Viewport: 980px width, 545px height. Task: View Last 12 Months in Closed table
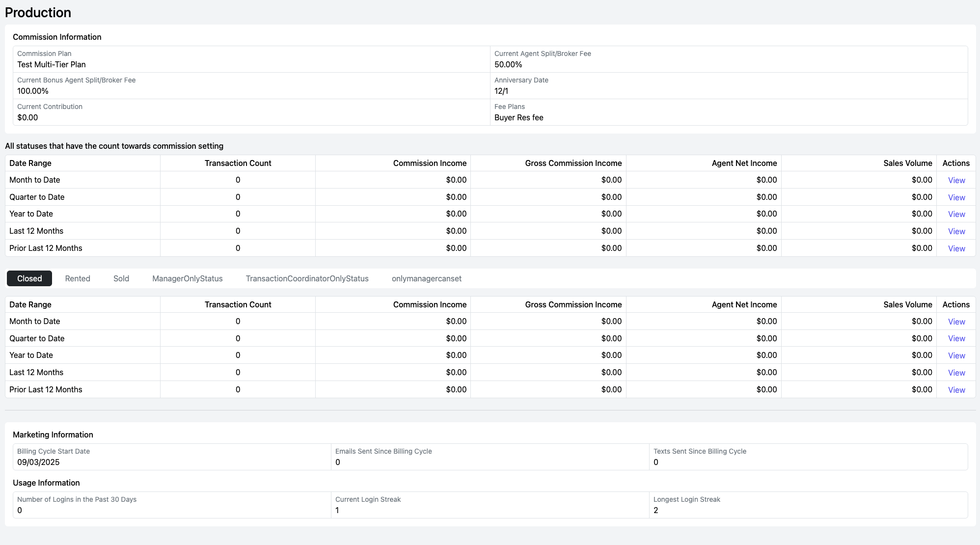(956, 373)
